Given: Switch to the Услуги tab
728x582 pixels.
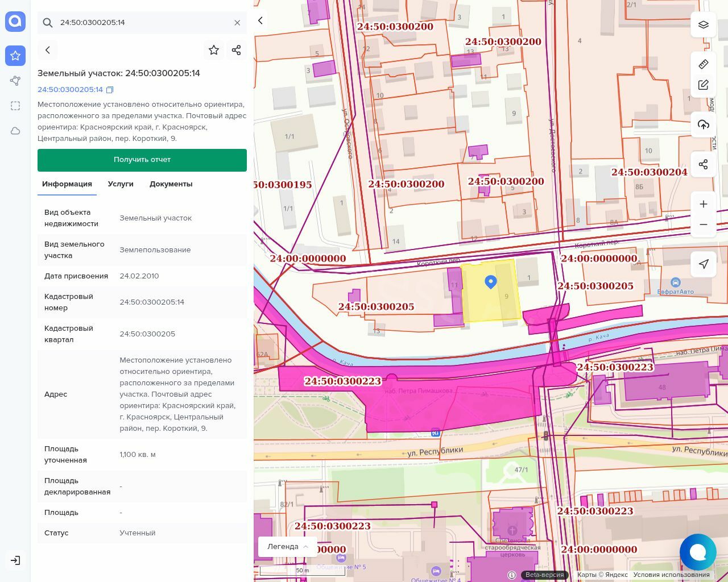Looking at the screenshot, I should point(121,184).
